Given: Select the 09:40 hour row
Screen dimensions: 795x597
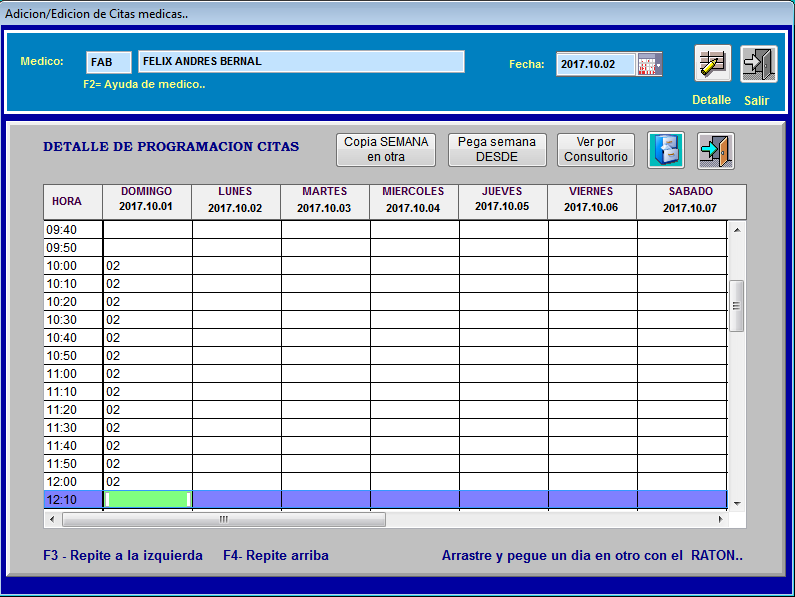Looking at the screenshot, I should coord(385,230).
